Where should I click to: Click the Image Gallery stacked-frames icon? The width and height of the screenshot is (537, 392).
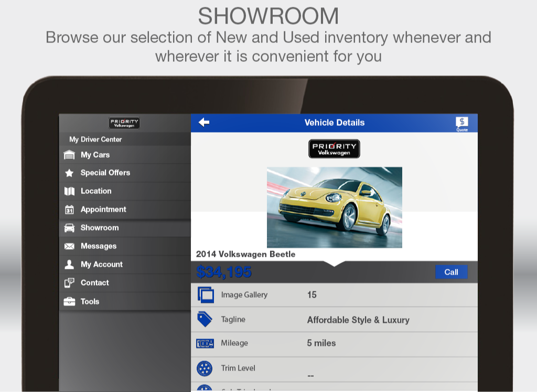[x=206, y=295]
